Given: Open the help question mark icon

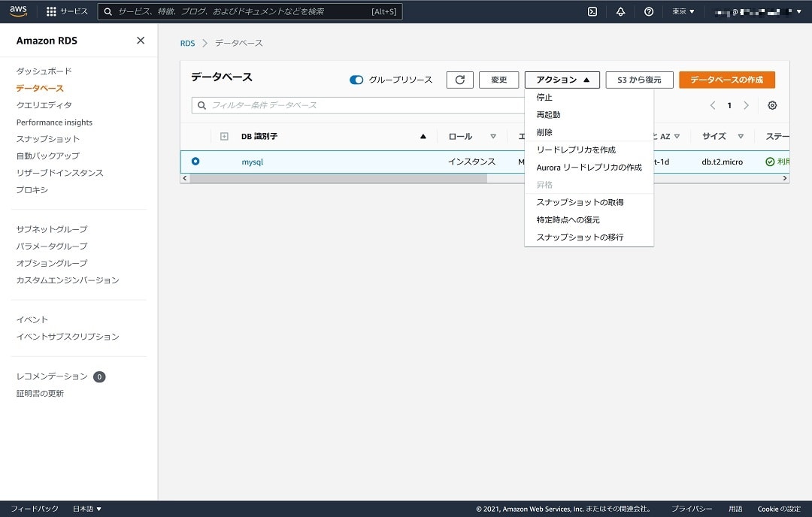Looking at the screenshot, I should point(648,11).
